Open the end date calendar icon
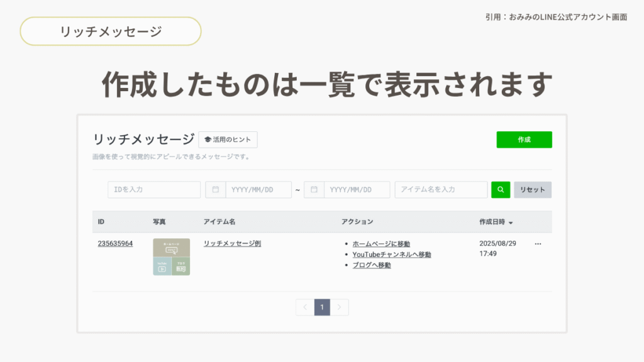This screenshot has width=644, height=362. [314, 190]
